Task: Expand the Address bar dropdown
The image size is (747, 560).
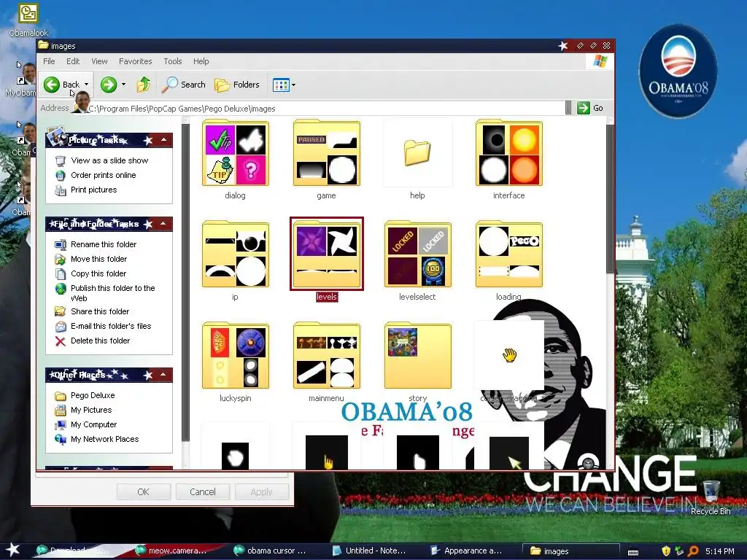Action: point(568,108)
